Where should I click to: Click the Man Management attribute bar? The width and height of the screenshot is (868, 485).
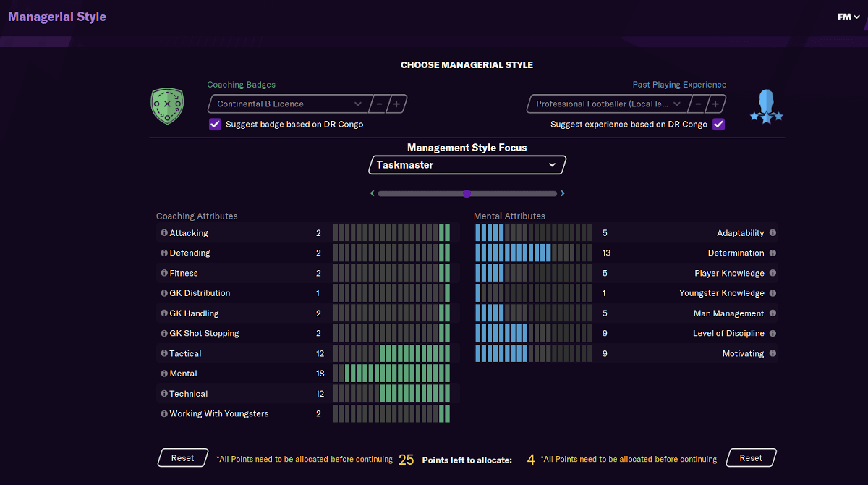[x=533, y=313]
